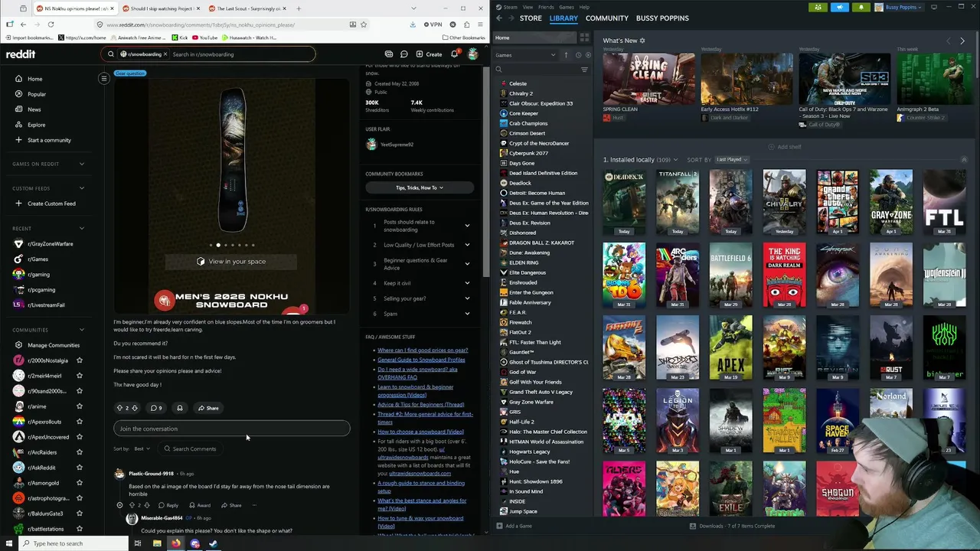Toggle favorite star for r/AskReddit
The image size is (980, 551).
[x=80, y=468]
